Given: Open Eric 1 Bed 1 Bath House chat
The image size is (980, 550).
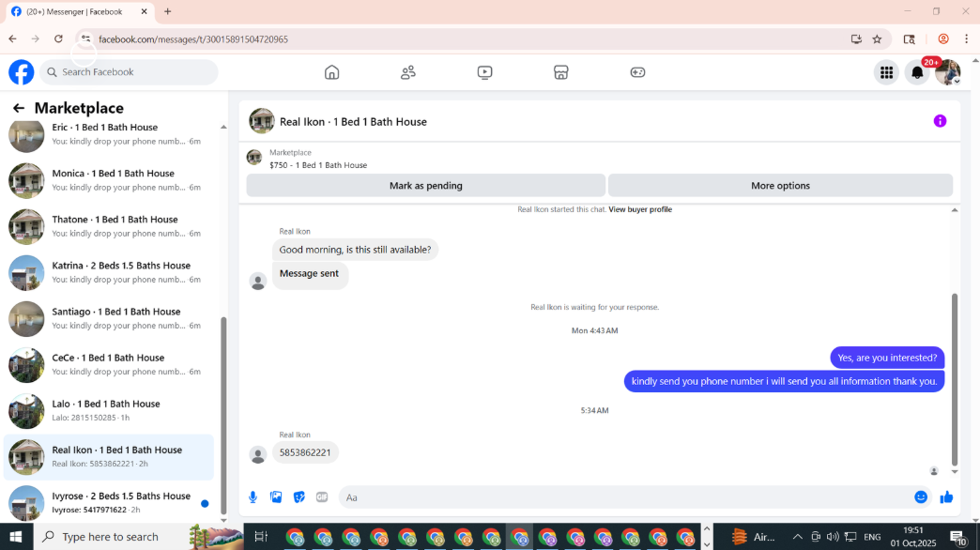Looking at the screenshot, I should pos(110,134).
